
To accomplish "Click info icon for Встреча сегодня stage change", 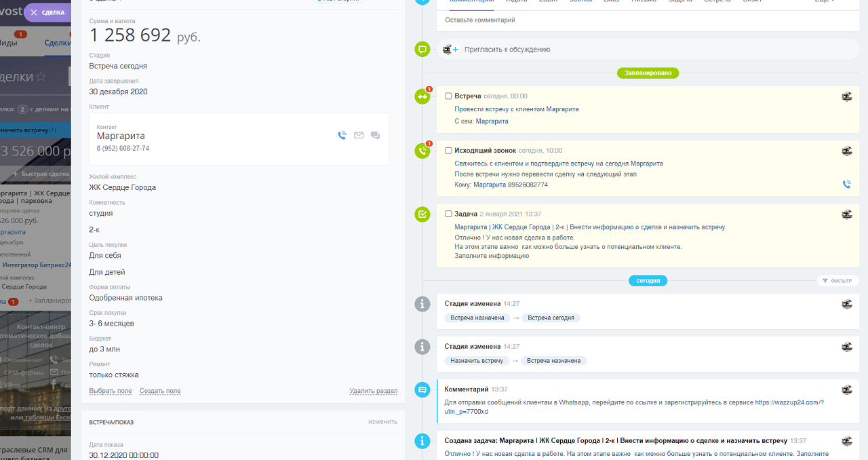I will click(x=422, y=304).
